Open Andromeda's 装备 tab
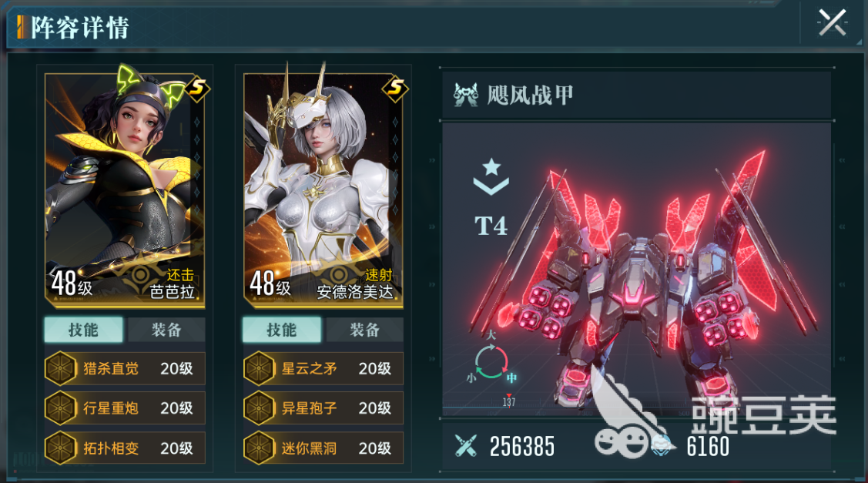 pyautogui.click(x=364, y=330)
